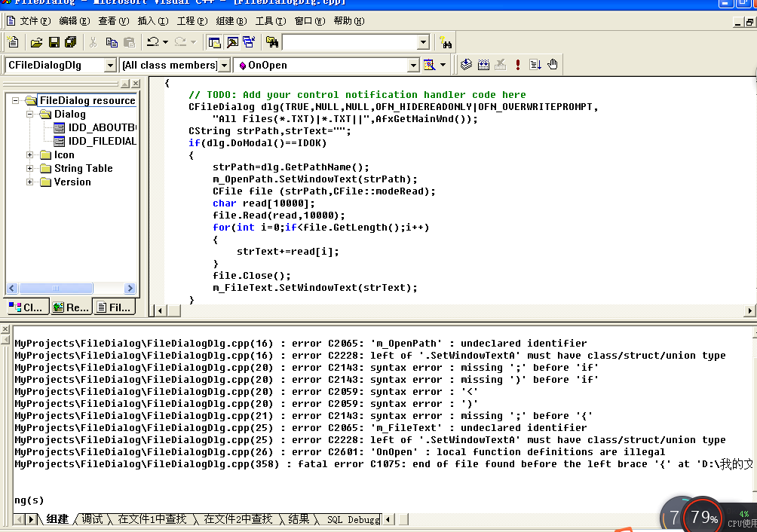Click the Open file folder icon
The image size is (757, 532).
coord(36,42)
